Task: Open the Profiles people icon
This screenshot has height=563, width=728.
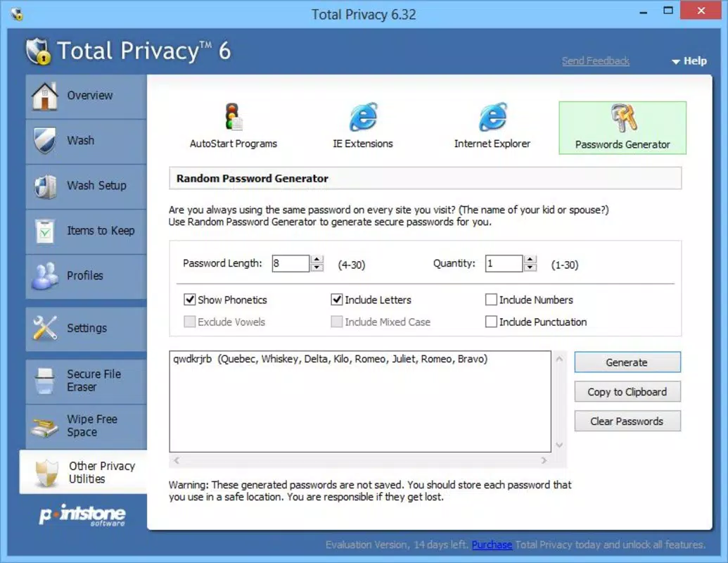Action: 44,276
